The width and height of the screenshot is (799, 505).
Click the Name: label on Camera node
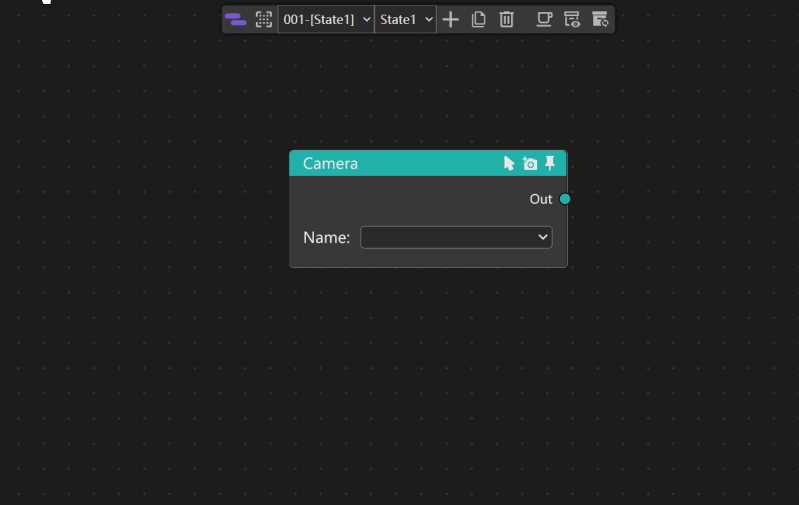point(327,237)
